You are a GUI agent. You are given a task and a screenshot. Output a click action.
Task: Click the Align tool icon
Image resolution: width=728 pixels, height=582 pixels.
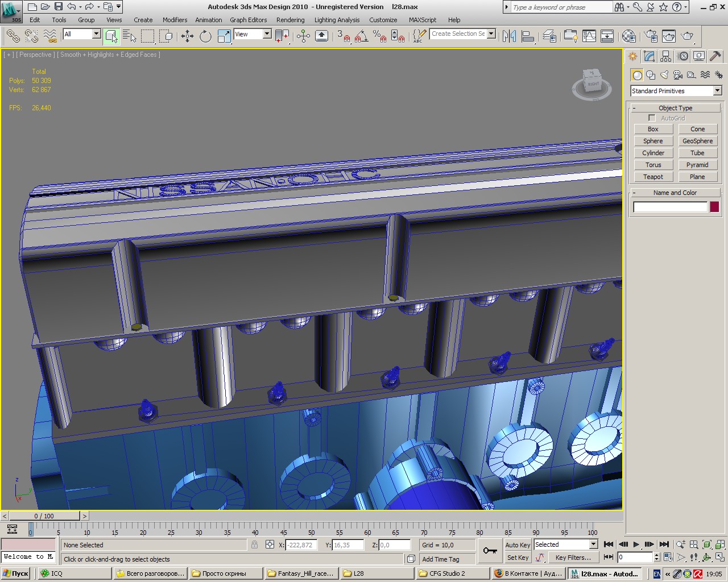tap(528, 36)
